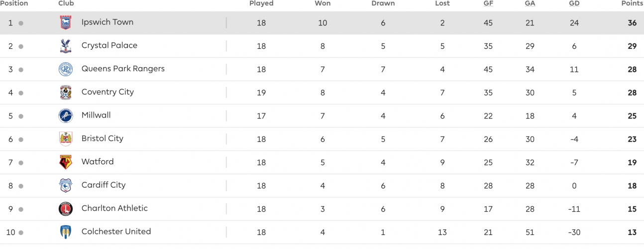Click the Position column header

(x=14, y=3)
